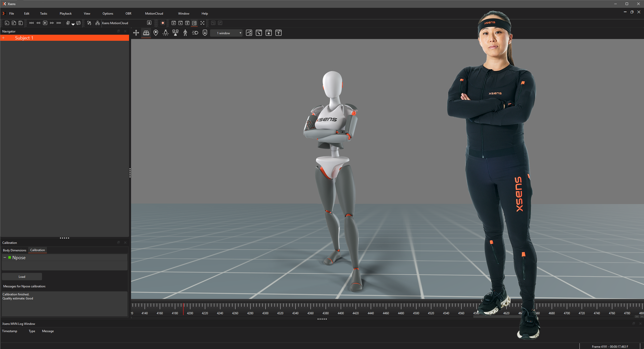This screenshot has height=349, width=644.
Task: Close the Navigator panel
Action: 125,31
